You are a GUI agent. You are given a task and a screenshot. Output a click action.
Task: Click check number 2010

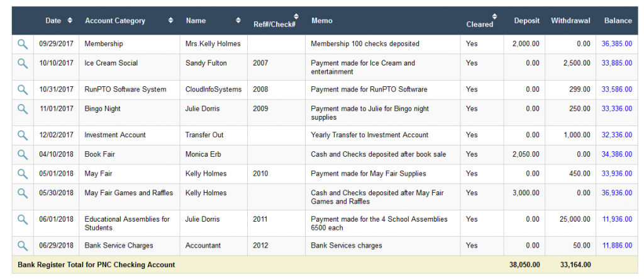pyautogui.click(x=260, y=174)
